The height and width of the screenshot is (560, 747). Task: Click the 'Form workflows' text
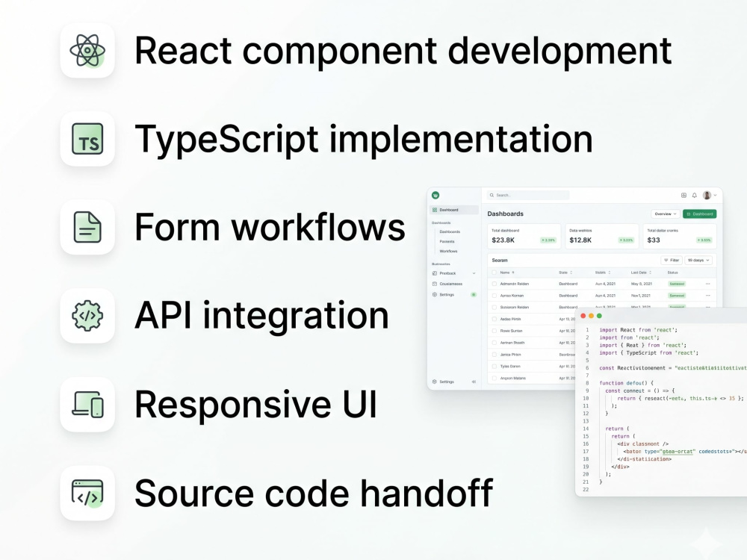[x=270, y=228]
